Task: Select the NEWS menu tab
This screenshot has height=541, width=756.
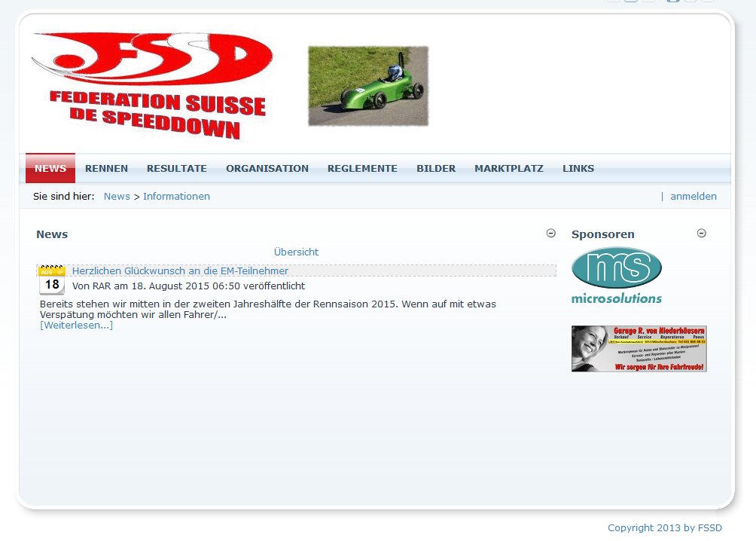Action: pos(50,169)
